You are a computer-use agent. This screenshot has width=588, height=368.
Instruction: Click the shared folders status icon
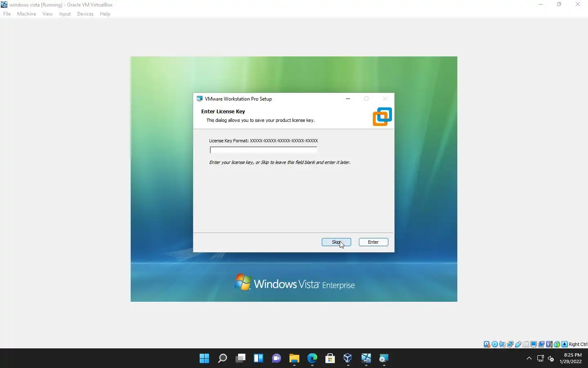(526, 344)
